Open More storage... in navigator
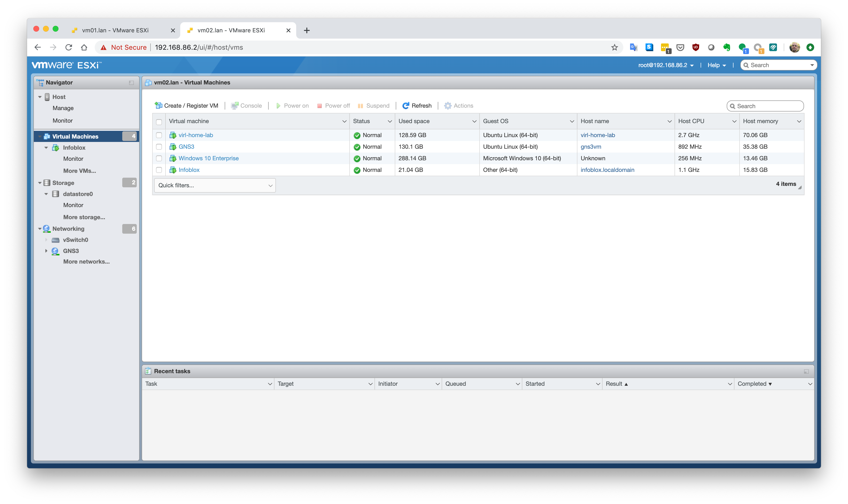 84,217
